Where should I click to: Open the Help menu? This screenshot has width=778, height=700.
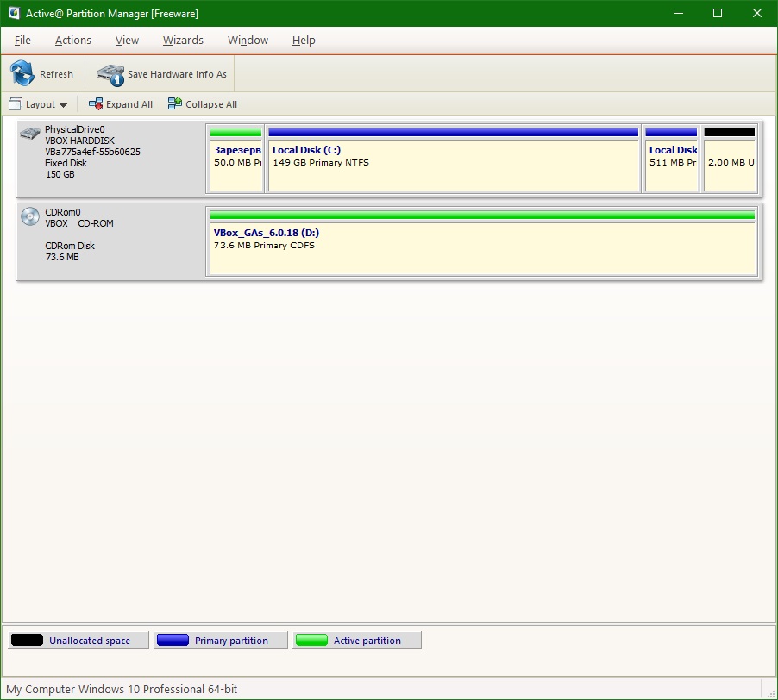pyautogui.click(x=304, y=40)
